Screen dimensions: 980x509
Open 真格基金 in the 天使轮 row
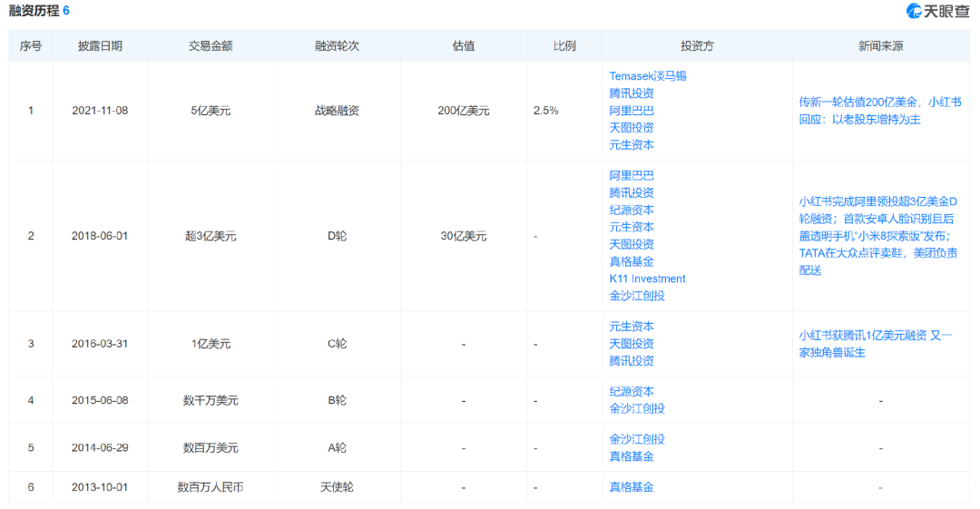pyautogui.click(x=632, y=487)
